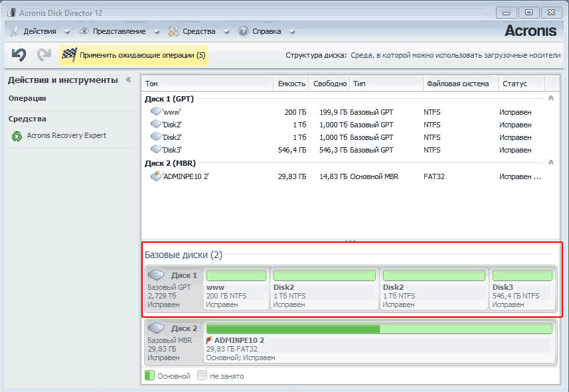Sort by the Емкость column header
569x392 pixels.
pos(291,84)
